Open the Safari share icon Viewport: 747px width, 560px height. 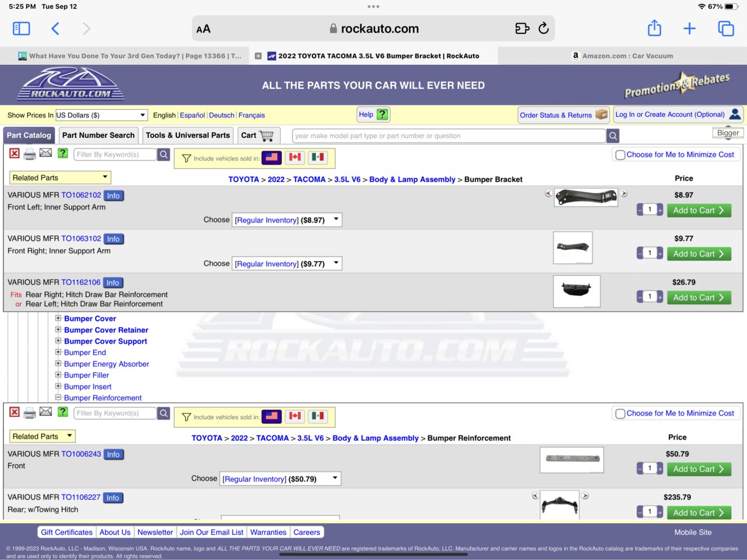654,28
